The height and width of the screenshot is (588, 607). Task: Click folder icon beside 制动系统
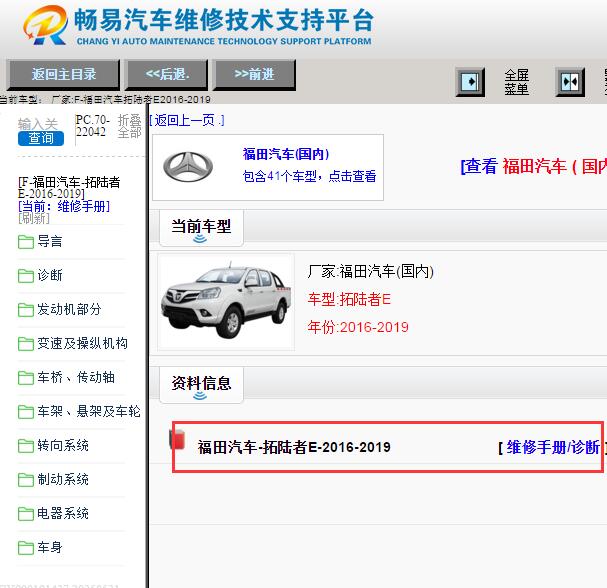point(26,480)
